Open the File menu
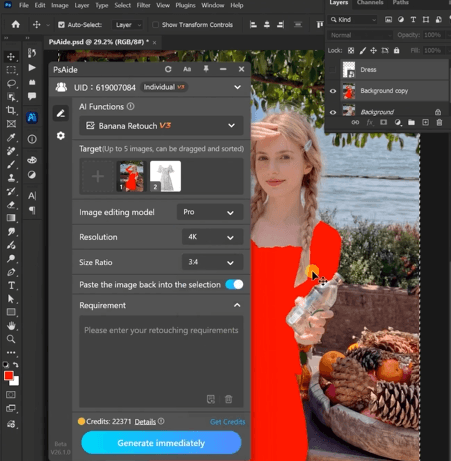This screenshot has height=461, width=451. point(24,5)
